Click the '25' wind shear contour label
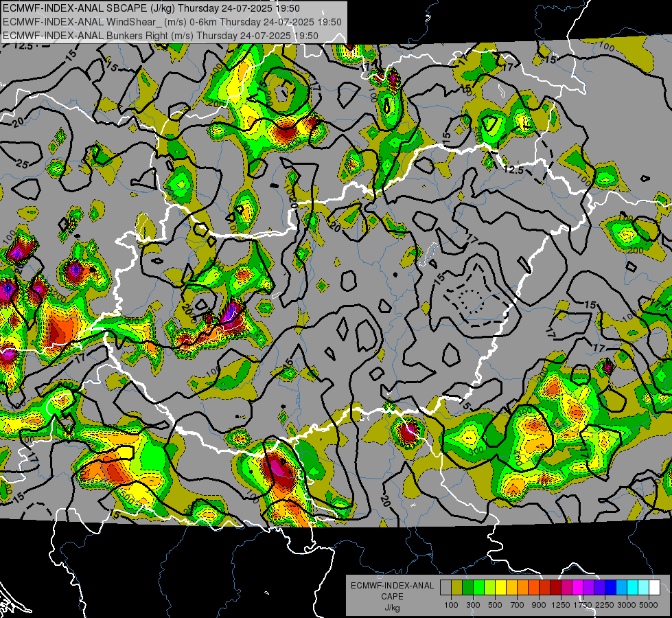Screen dimensions: 672x618 click(x=22, y=163)
